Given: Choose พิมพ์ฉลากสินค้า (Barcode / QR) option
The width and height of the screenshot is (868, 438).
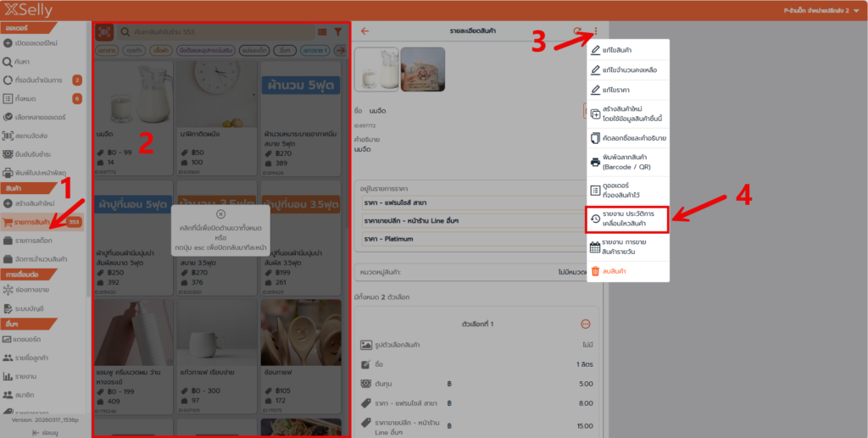Looking at the screenshot, I should (627, 161).
